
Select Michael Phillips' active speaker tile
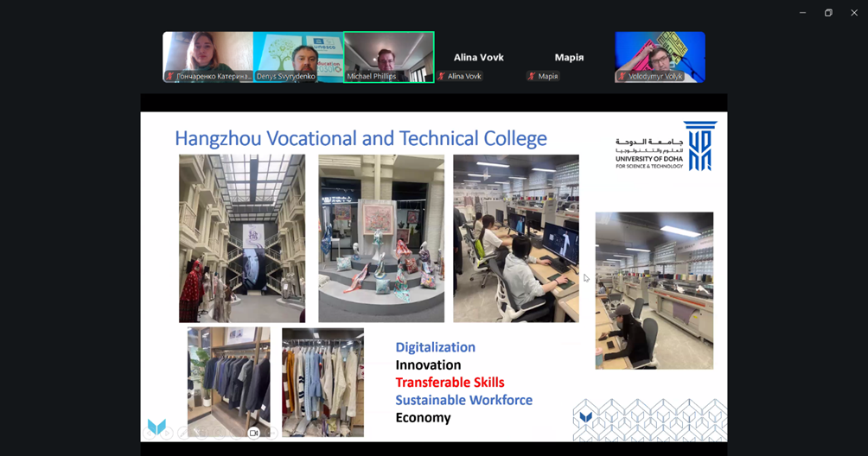pos(388,57)
